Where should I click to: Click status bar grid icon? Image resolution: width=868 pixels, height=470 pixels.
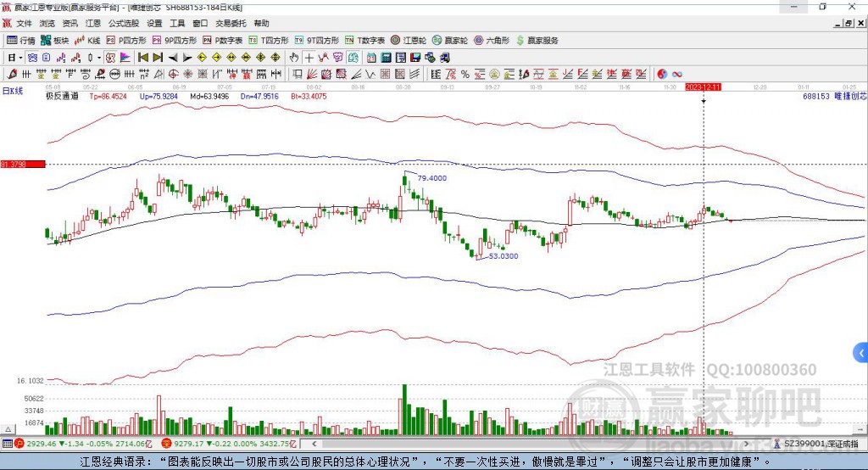tap(7, 444)
